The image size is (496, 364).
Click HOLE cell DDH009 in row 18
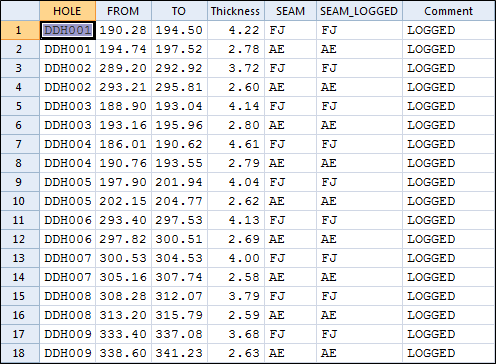(x=68, y=353)
